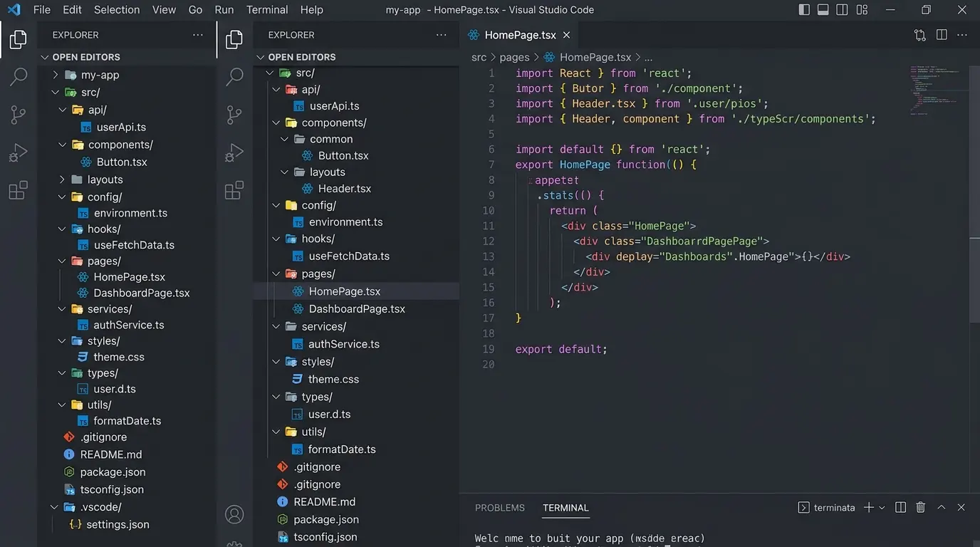Click the HomePage.tsx breadcrumb

595,58
